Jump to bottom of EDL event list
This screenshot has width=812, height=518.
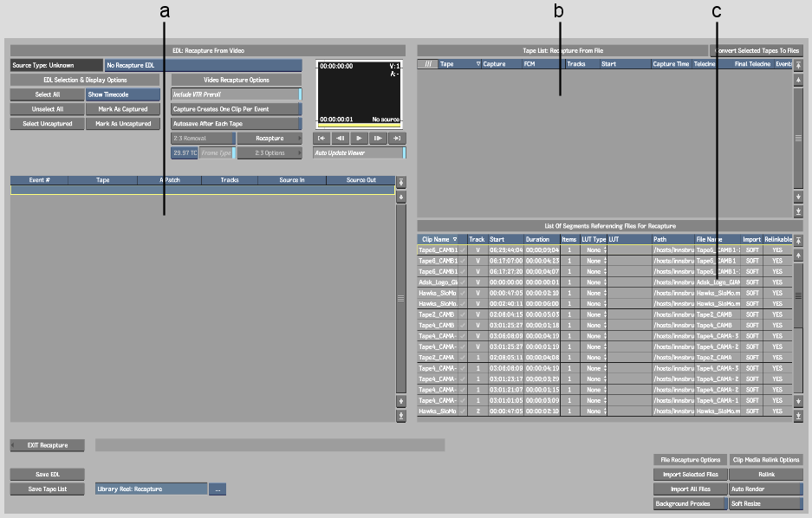pos(401,416)
